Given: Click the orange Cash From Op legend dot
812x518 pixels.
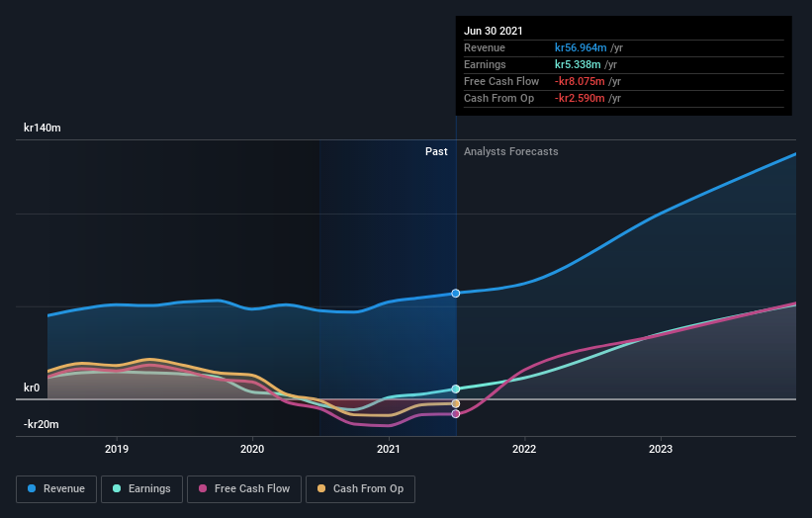Looking at the screenshot, I should [x=321, y=488].
